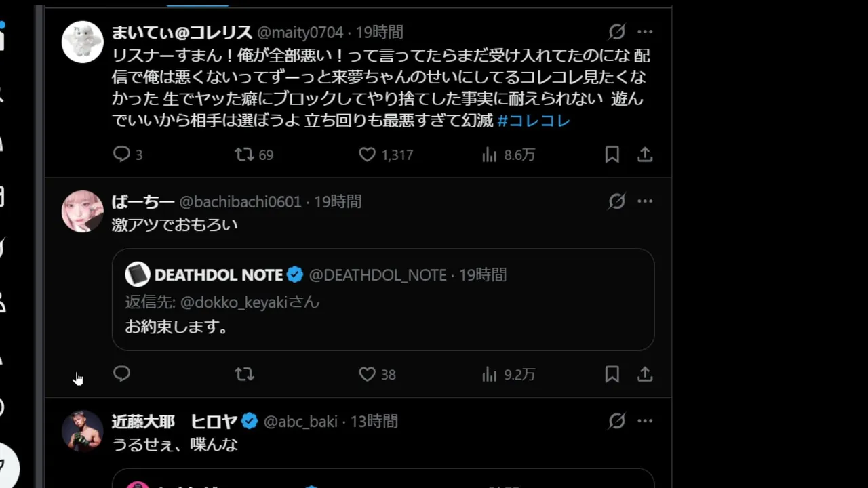Repost ばーちー's post
The image size is (868, 488).
pos(245,373)
